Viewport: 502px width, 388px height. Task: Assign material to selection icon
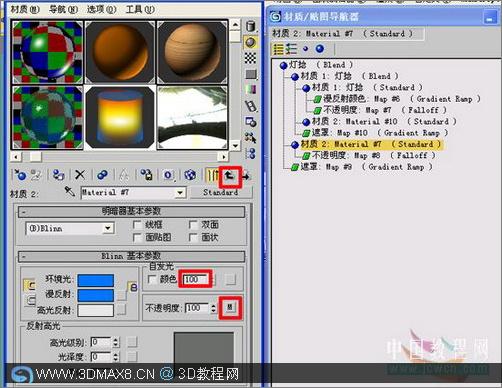point(58,175)
